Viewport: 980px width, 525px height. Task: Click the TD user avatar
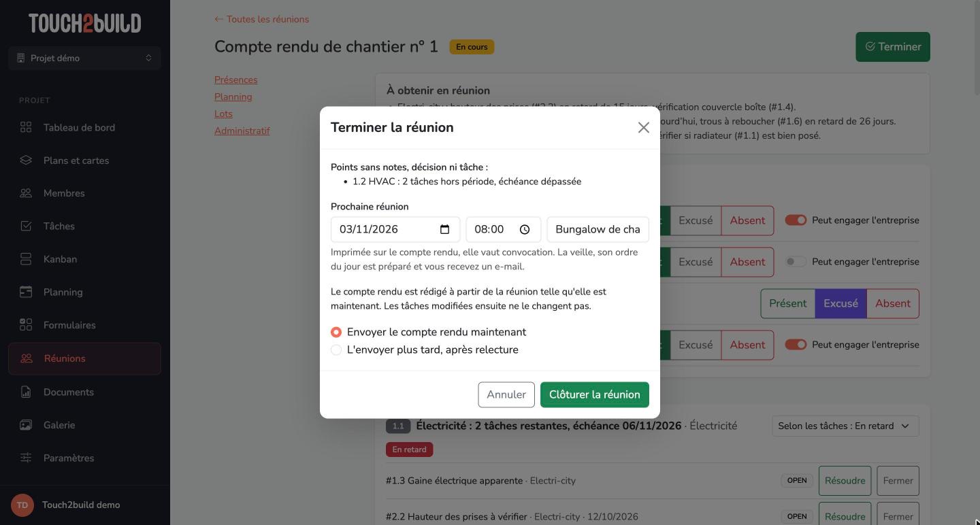(x=22, y=505)
